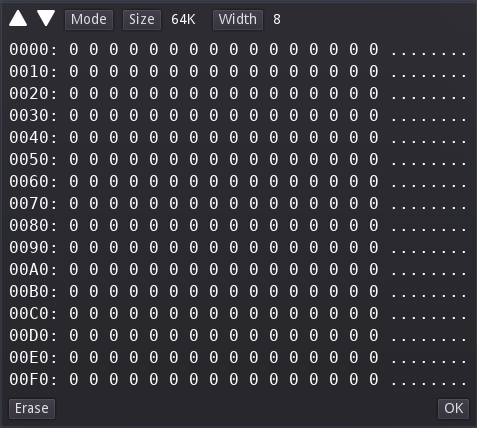
Task: Click address label 0050:
Action: click(33, 160)
